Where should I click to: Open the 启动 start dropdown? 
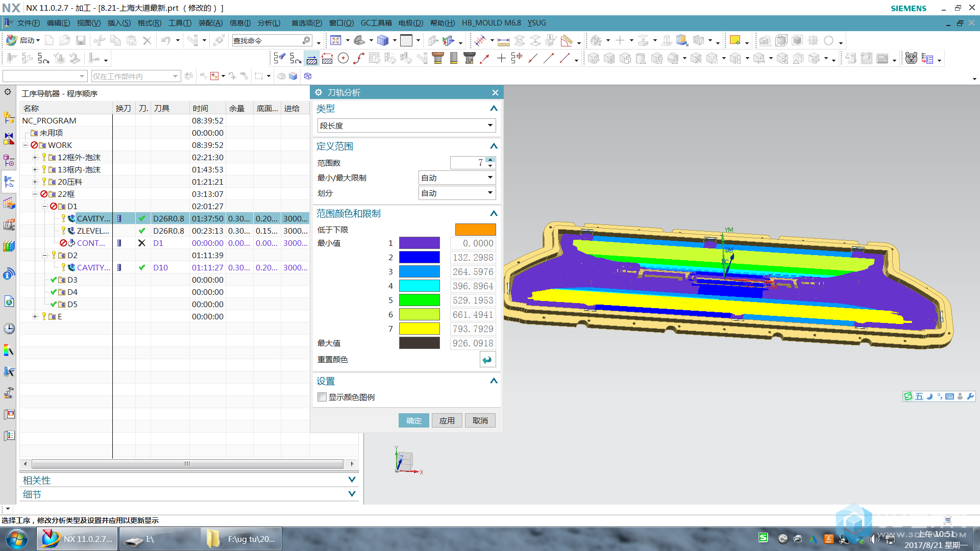point(23,40)
